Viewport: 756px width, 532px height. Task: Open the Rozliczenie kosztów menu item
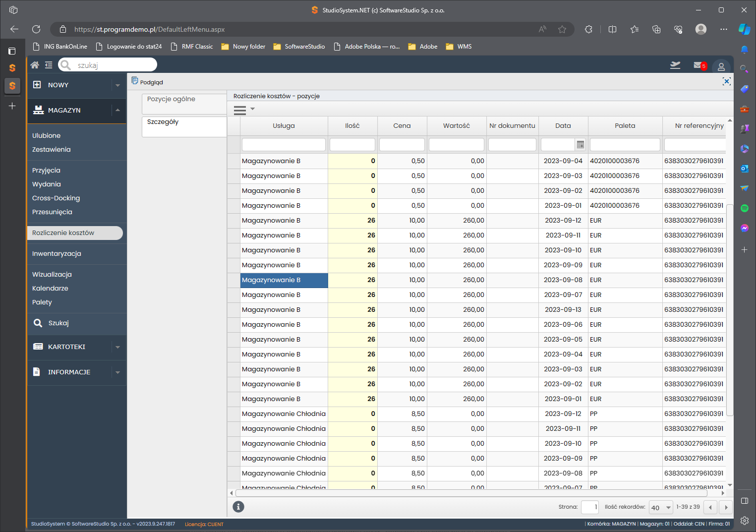[x=75, y=233]
